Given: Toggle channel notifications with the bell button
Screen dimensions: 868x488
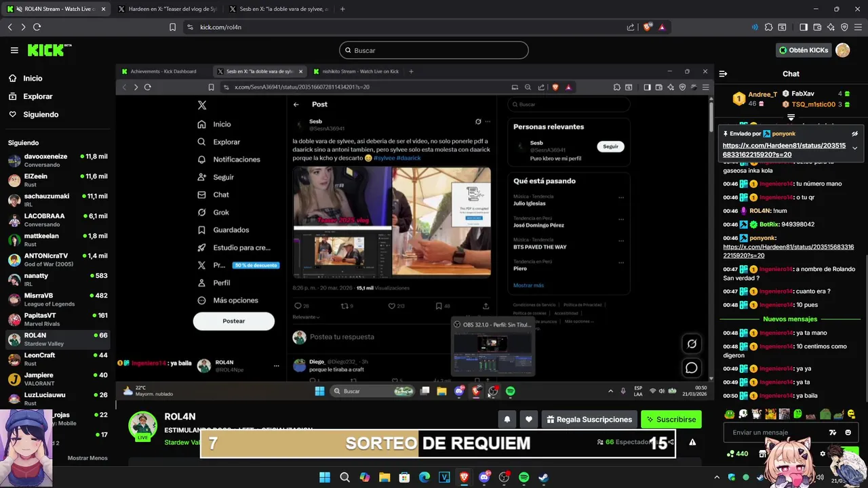Looking at the screenshot, I should (507, 420).
